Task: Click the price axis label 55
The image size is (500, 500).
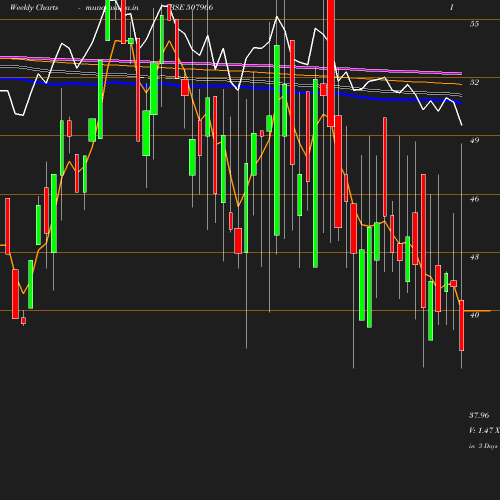Action: [474, 24]
